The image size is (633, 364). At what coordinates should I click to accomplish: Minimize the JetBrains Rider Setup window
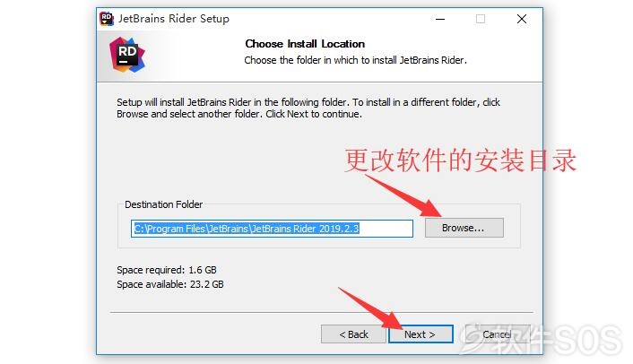pos(440,19)
